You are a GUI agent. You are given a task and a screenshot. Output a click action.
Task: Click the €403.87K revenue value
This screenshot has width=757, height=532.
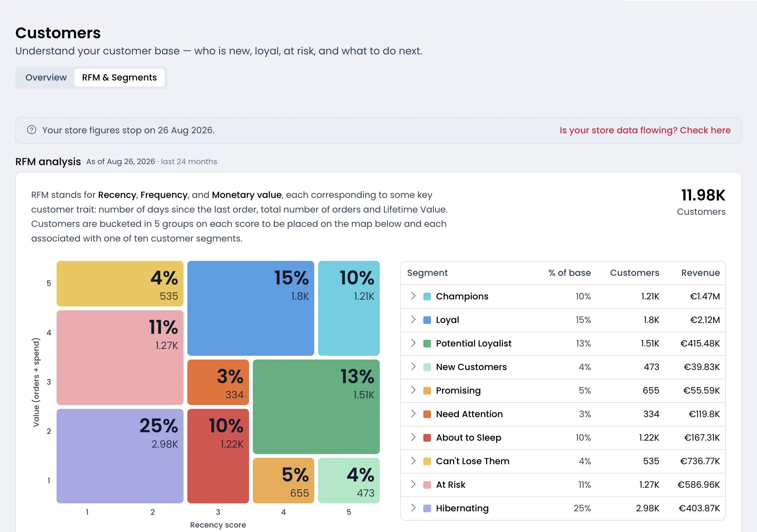point(699,508)
